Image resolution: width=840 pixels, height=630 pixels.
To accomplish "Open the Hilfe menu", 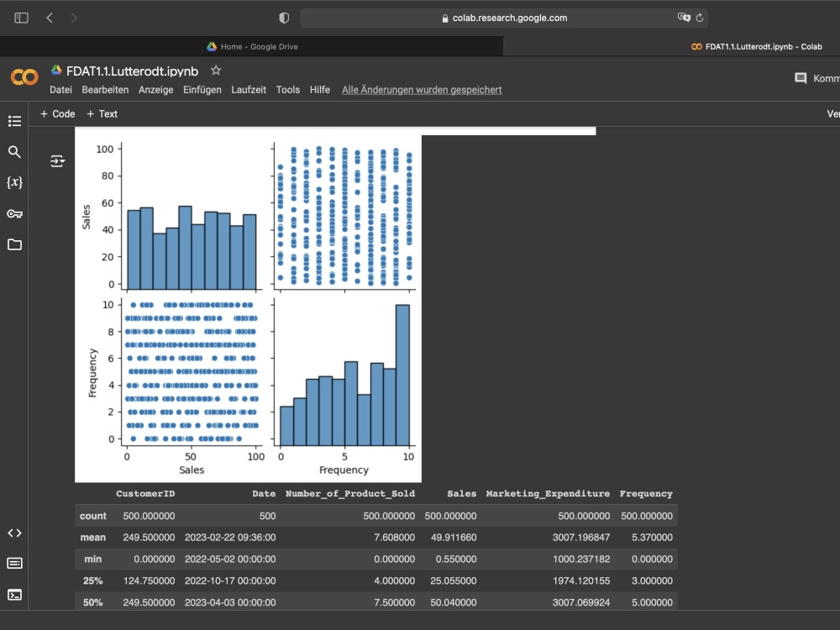I will pyautogui.click(x=320, y=90).
